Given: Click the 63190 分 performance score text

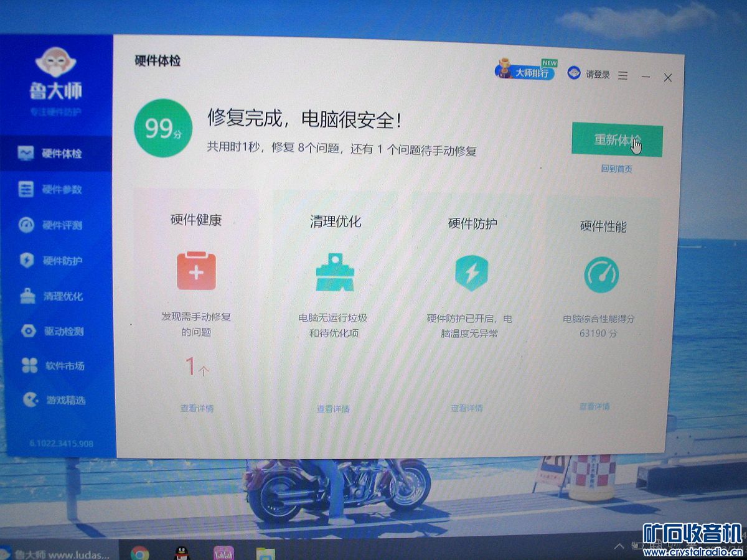Looking at the screenshot, I should point(598,334).
